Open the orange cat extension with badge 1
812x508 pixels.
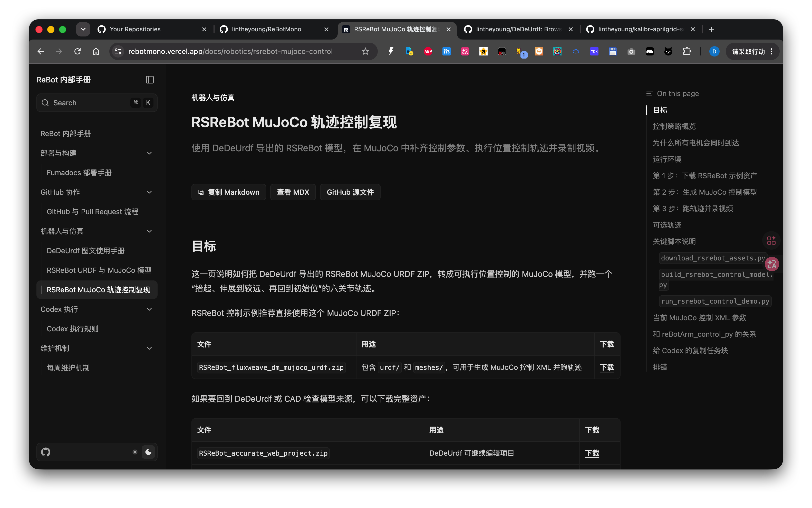click(x=521, y=52)
